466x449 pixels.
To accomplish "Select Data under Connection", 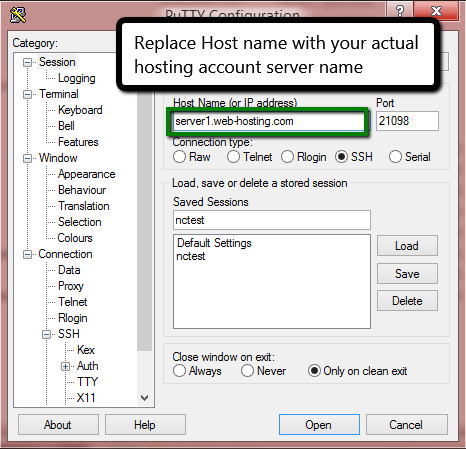I will [69, 270].
